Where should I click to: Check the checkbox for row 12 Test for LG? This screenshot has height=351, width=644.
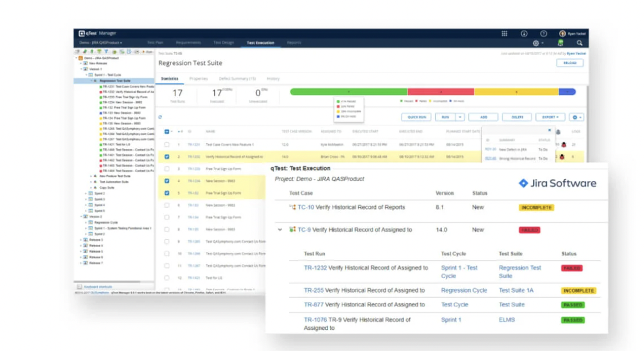click(167, 278)
